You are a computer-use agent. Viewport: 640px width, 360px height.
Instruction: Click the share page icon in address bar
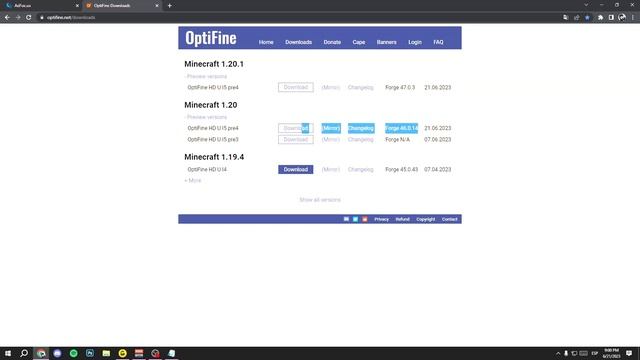pyautogui.click(x=576, y=18)
